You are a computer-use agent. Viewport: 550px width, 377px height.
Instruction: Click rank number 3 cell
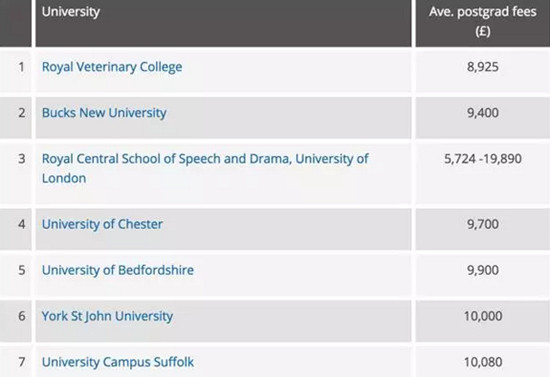16,173
